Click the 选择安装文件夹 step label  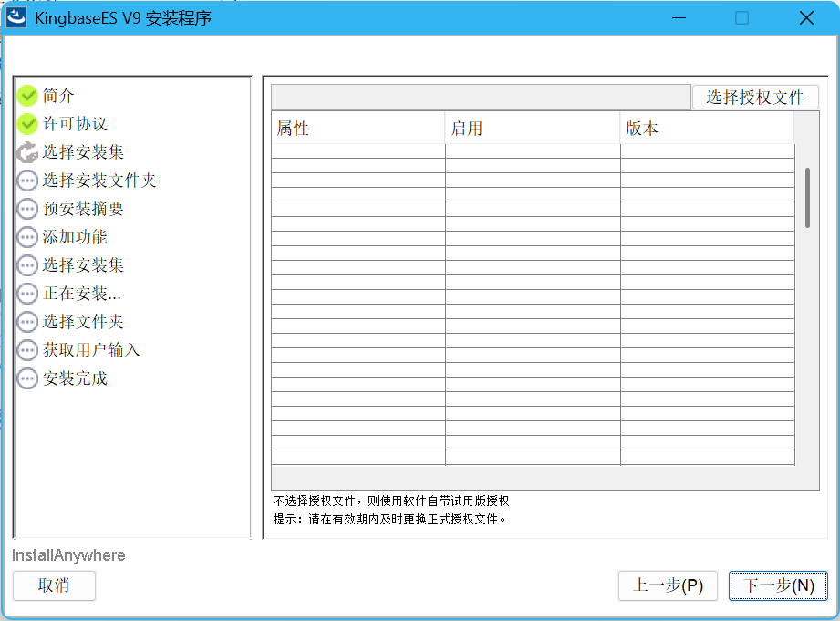pos(99,181)
